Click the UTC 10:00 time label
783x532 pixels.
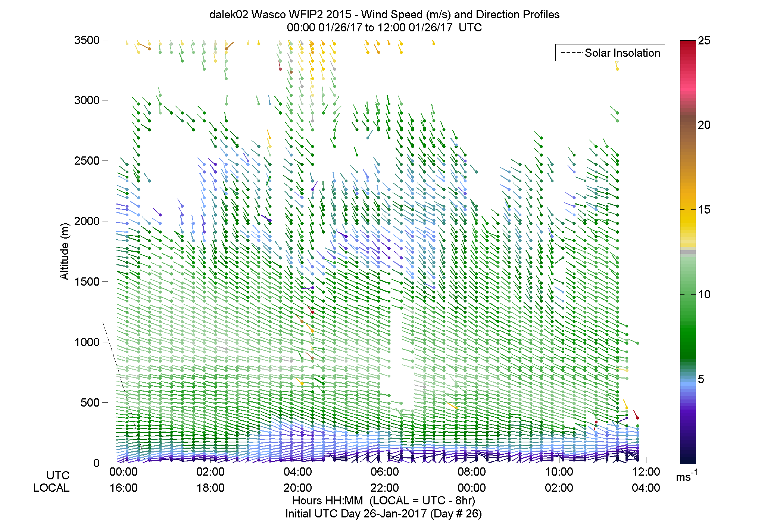point(559,472)
